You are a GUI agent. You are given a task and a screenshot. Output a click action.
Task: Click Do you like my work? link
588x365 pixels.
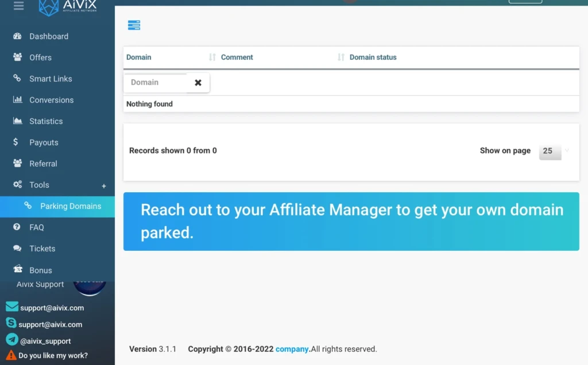point(53,355)
